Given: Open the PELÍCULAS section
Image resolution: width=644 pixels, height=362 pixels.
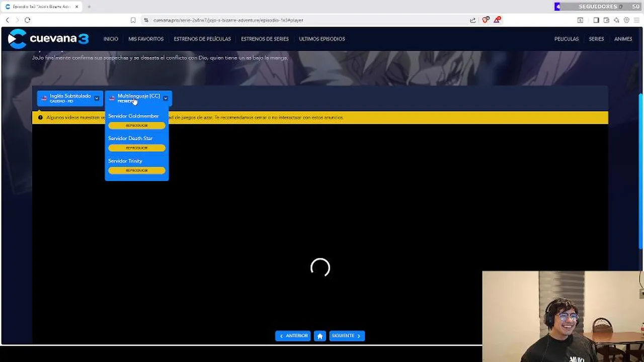Looking at the screenshot, I should click(x=567, y=39).
